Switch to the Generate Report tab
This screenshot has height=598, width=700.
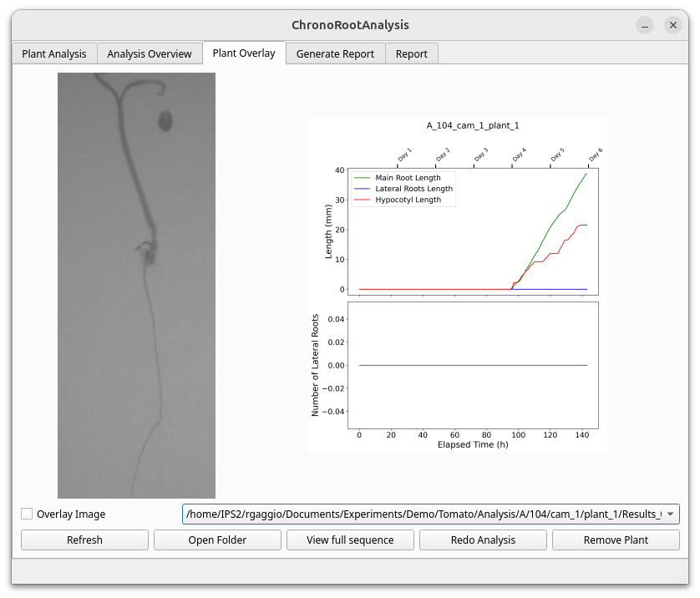pyautogui.click(x=335, y=53)
